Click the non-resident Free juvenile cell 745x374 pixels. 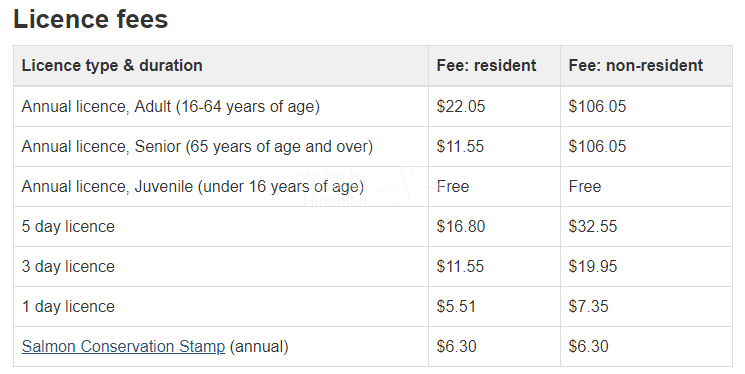click(585, 186)
